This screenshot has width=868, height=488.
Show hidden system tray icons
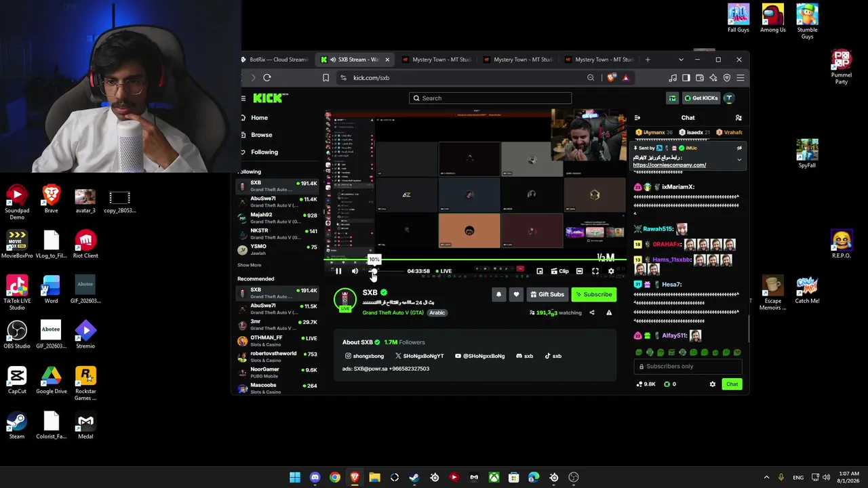point(766,477)
